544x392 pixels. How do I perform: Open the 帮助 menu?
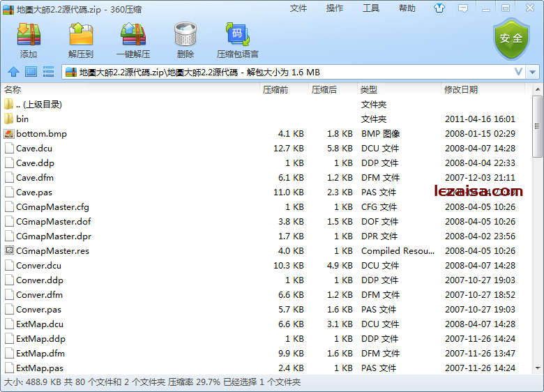tap(407, 8)
